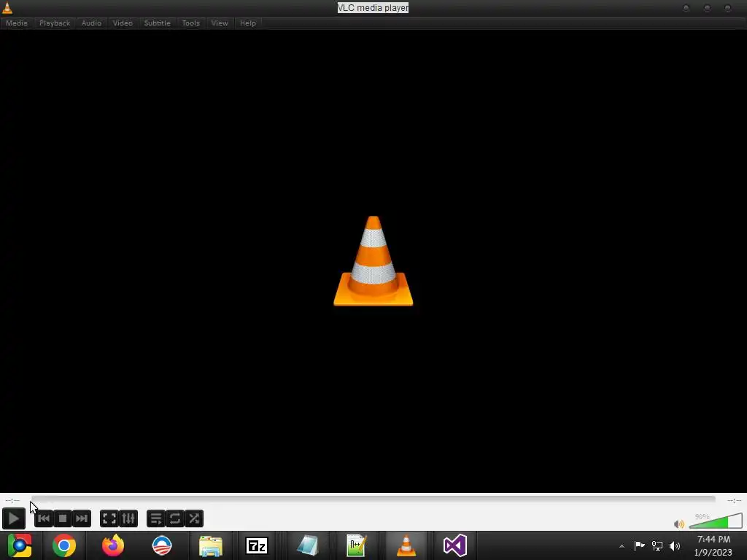Show hidden system tray icons
747x560 pixels.
pos(622,546)
